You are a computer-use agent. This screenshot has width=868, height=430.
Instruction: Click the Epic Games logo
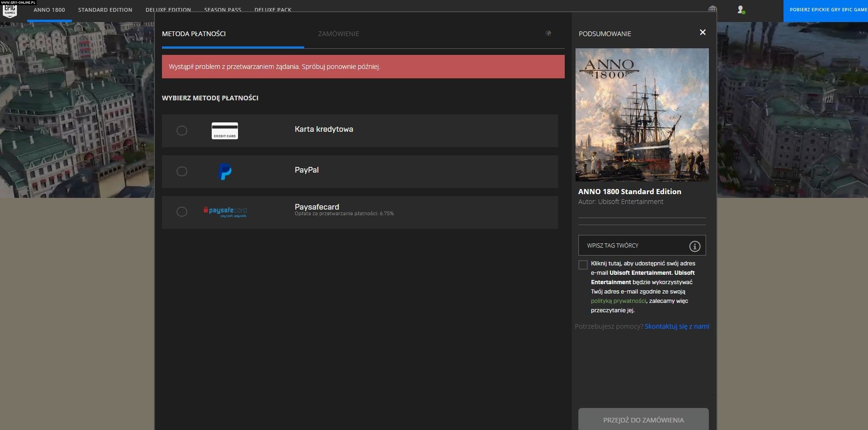click(x=10, y=11)
